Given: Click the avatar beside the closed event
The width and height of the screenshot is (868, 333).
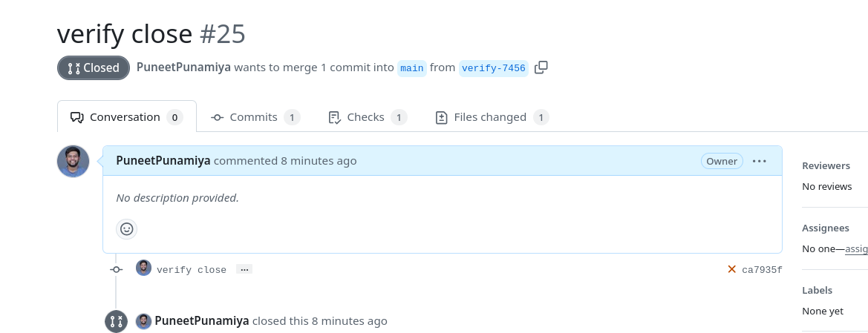Looking at the screenshot, I should point(144,321).
